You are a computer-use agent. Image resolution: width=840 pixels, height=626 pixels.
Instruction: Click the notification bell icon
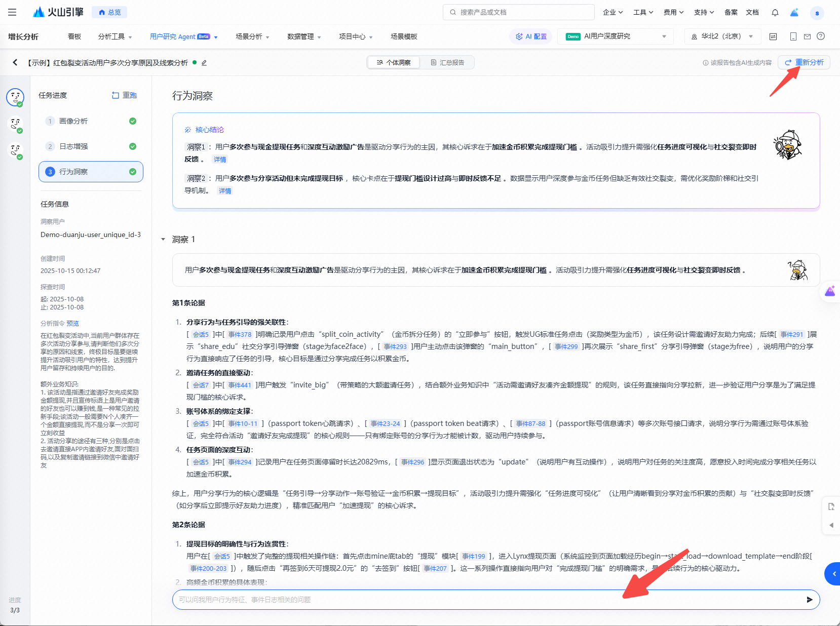775,12
